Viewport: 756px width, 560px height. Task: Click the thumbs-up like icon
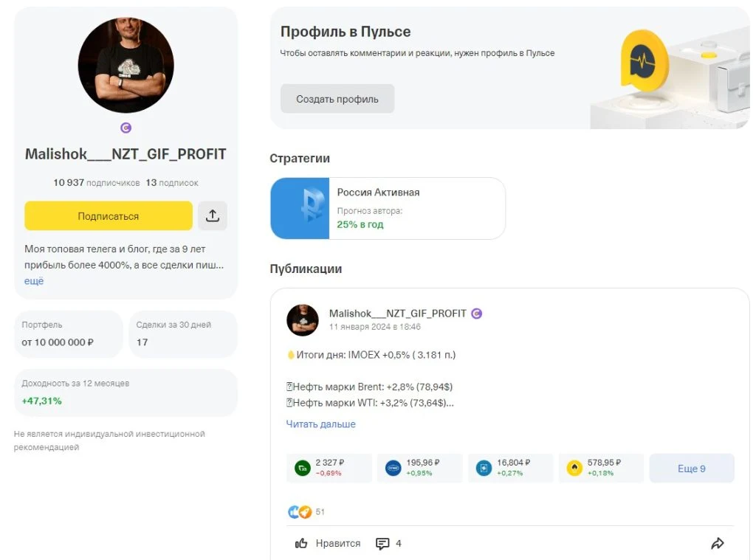pyautogui.click(x=301, y=544)
